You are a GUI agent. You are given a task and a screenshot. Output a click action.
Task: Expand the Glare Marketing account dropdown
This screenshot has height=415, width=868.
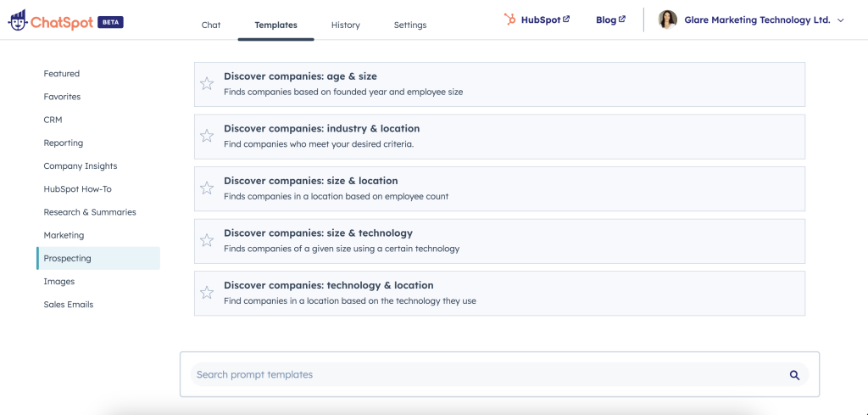(840, 20)
